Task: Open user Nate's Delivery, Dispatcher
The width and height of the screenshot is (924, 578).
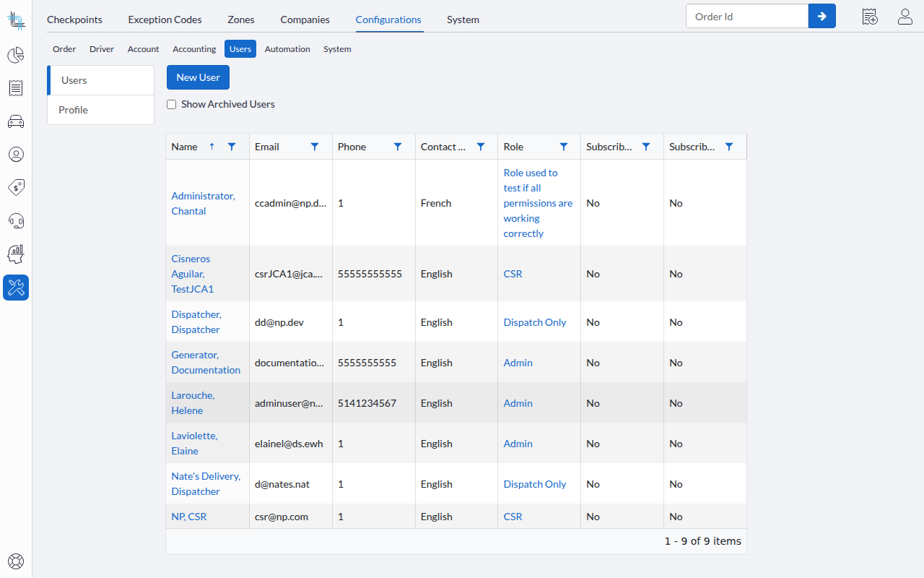Action: pyautogui.click(x=206, y=483)
